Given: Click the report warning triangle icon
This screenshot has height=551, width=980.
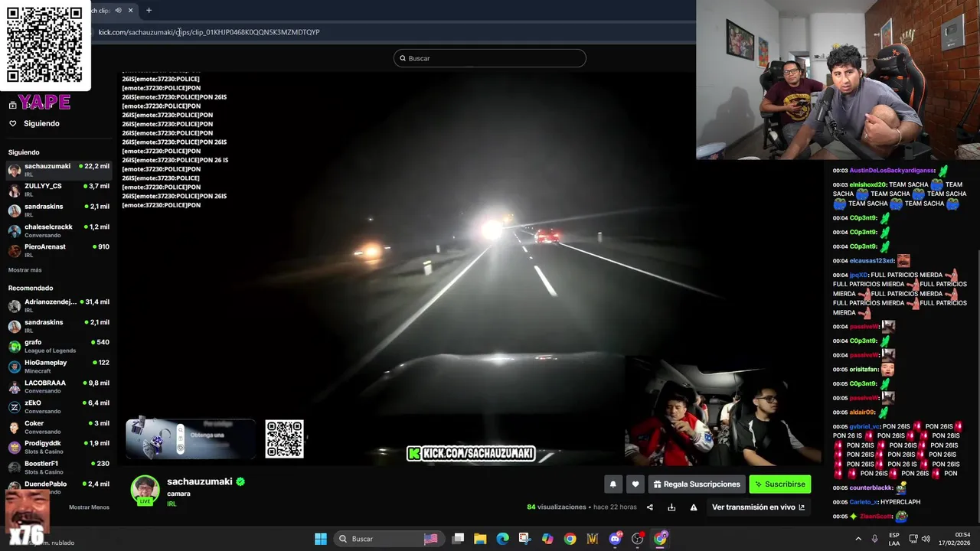Looking at the screenshot, I should coord(694,507).
